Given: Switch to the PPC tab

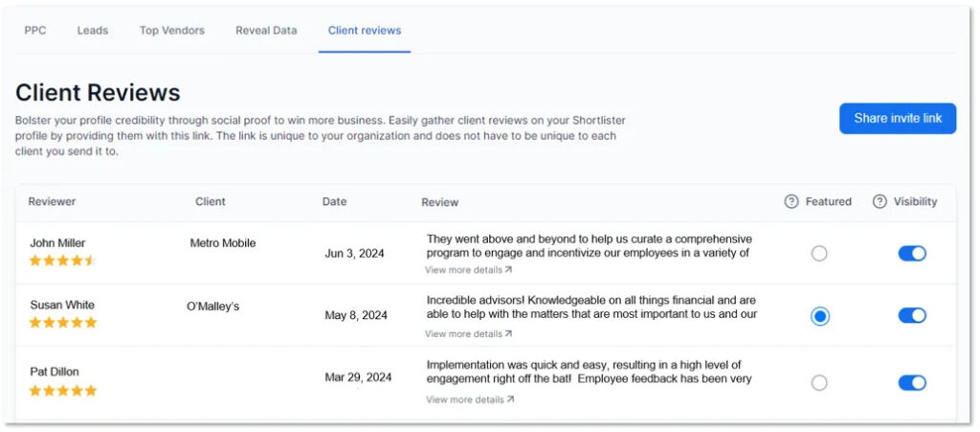Looking at the screenshot, I should coord(35,31).
